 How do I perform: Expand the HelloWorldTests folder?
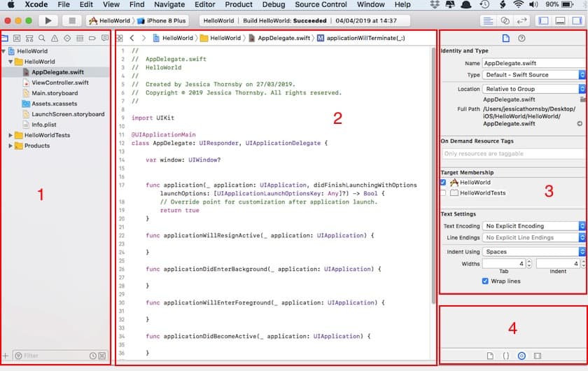coord(10,135)
